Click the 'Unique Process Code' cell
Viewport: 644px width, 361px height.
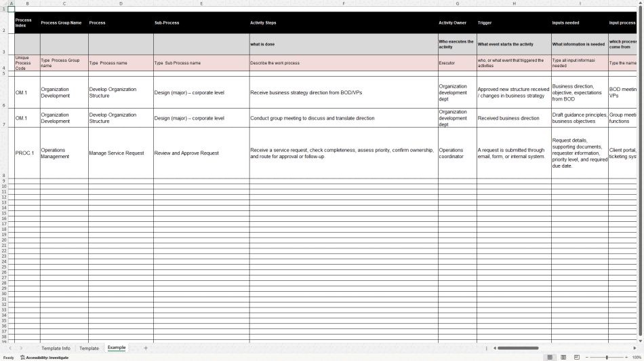tap(28, 63)
